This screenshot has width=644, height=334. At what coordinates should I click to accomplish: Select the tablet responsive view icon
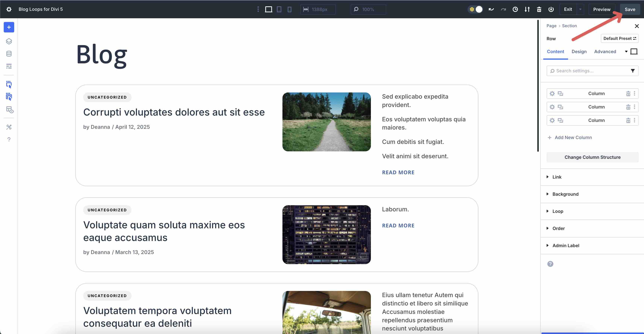pyautogui.click(x=279, y=9)
